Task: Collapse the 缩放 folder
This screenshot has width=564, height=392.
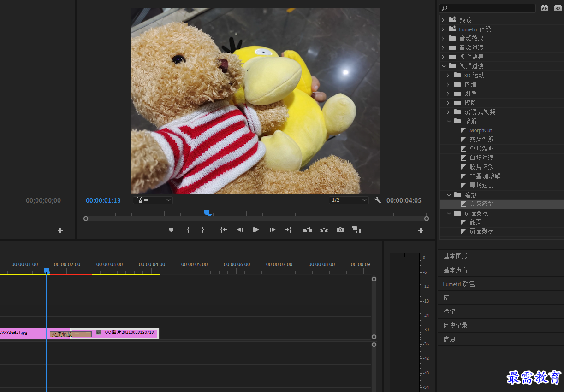Action: [x=449, y=195]
